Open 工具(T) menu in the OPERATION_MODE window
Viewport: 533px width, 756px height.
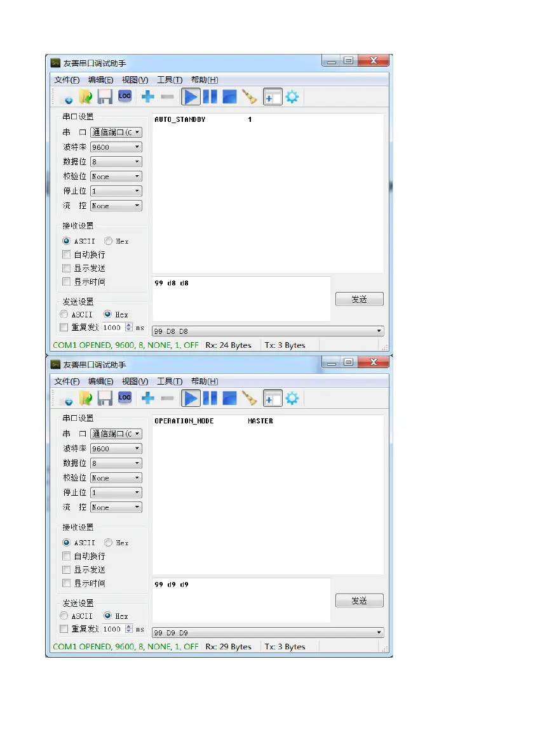pyautogui.click(x=170, y=381)
